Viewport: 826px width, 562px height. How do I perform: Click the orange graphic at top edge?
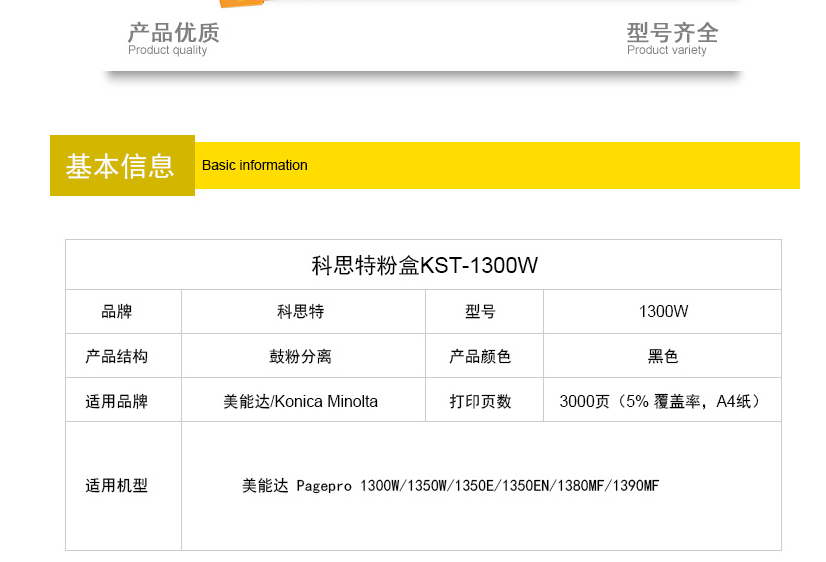241,3
